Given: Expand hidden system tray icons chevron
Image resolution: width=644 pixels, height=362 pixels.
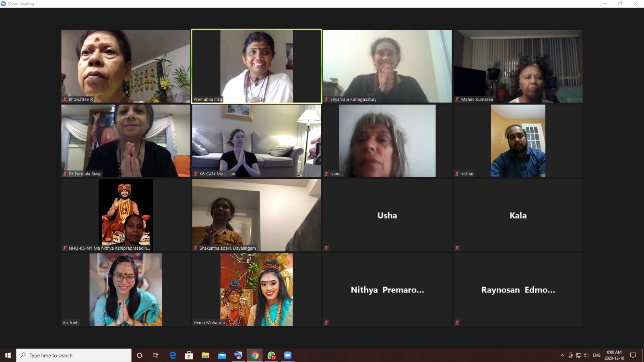Looking at the screenshot, I should pyautogui.click(x=562, y=355).
